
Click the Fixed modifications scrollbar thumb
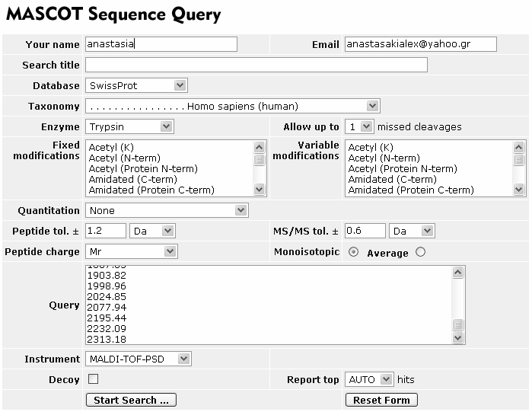pyautogui.click(x=260, y=159)
